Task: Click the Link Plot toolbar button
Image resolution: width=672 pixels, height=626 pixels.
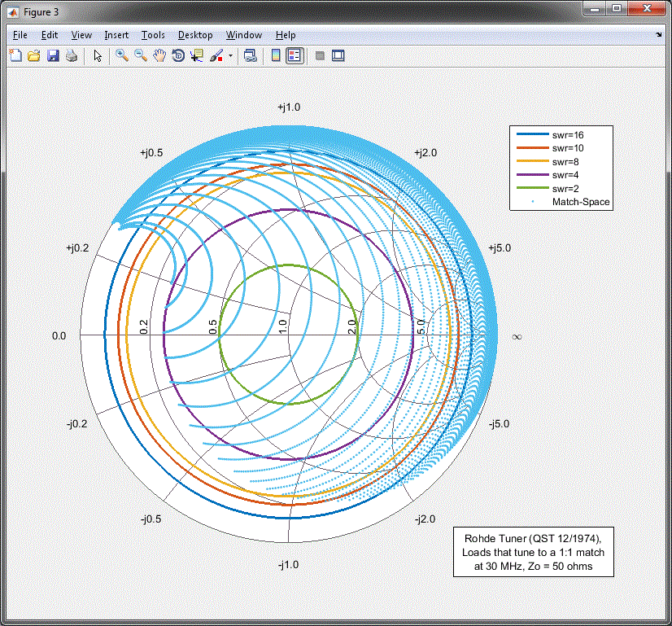Action: pyautogui.click(x=251, y=55)
